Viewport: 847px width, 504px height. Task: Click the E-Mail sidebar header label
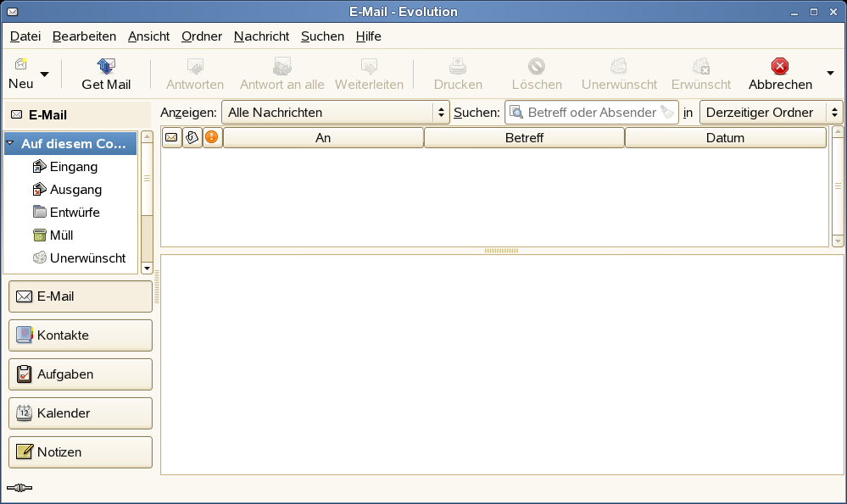tap(47, 115)
